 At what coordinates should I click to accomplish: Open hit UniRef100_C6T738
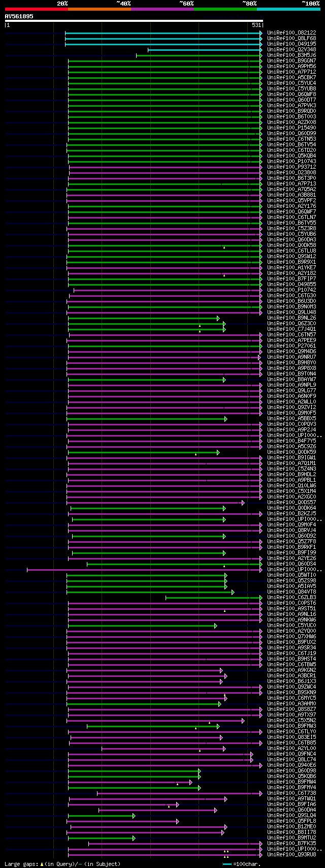pos(291,793)
